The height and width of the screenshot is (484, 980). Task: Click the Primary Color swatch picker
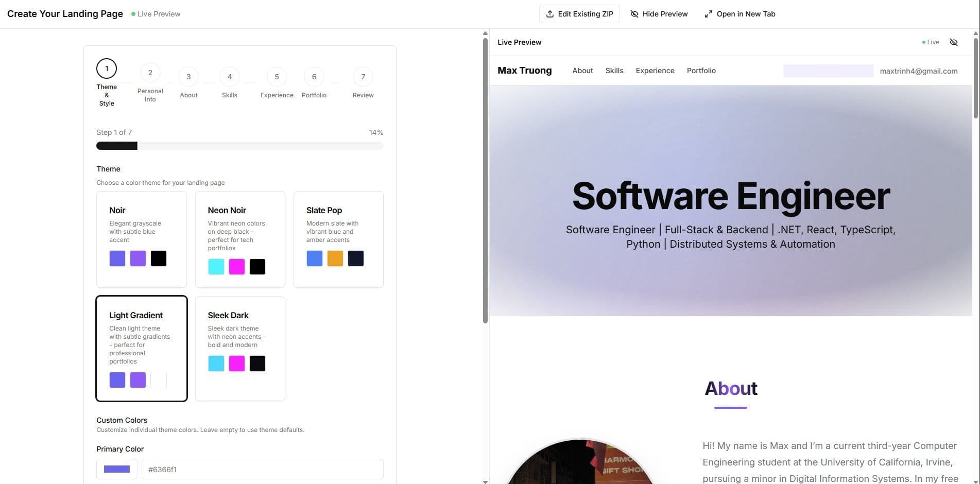(x=117, y=469)
